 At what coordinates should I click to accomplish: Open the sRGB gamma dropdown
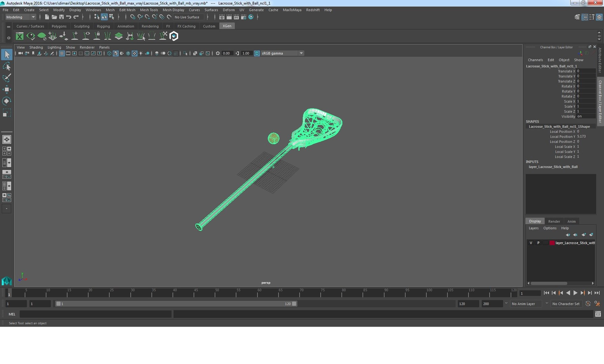click(x=283, y=53)
